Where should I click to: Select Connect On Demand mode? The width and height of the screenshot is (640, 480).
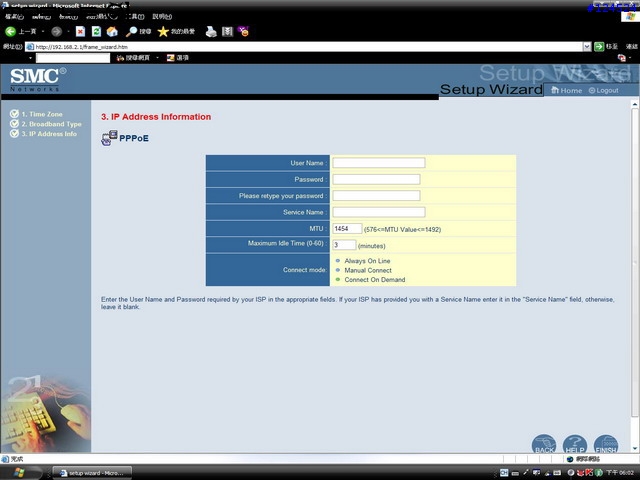338,279
